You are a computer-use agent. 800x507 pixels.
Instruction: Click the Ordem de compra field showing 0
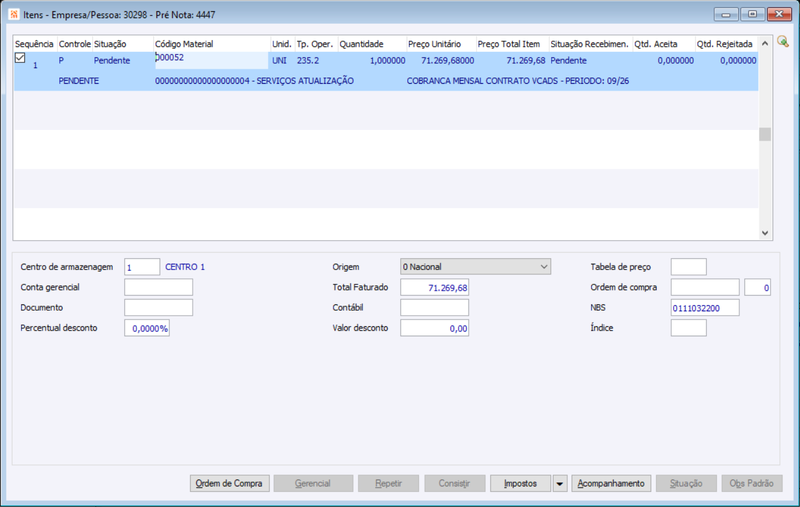757,287
